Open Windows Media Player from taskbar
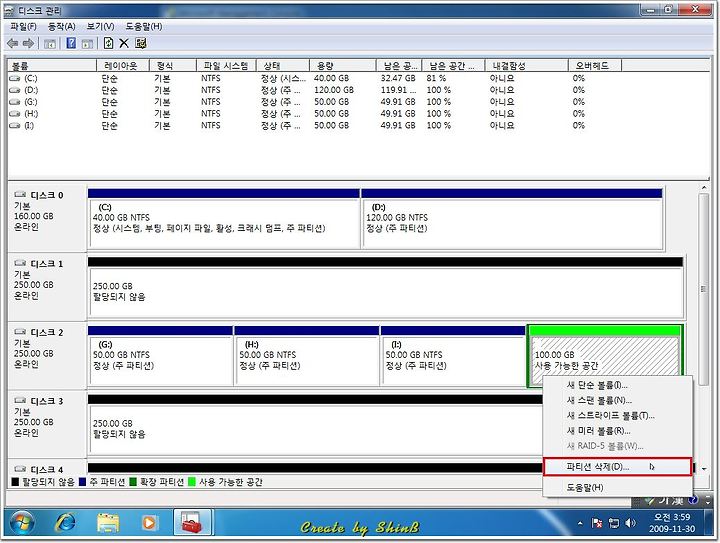 click(x=148, y=523)
